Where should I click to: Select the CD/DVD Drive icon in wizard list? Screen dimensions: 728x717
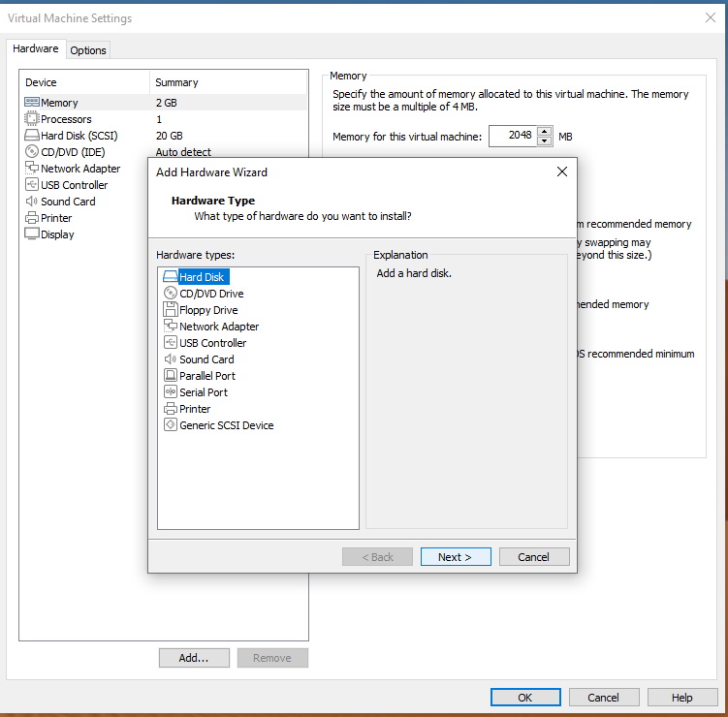[x=171, y=294]
